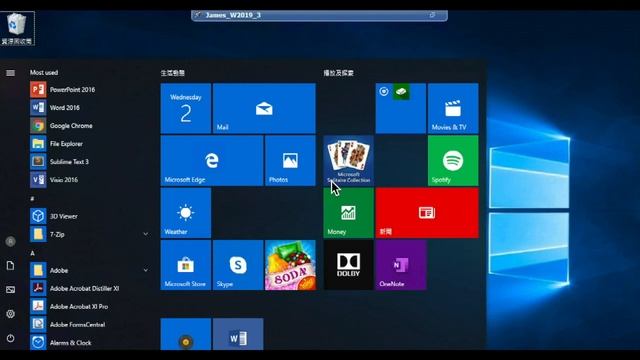This screenshot has height=360, width=640.
Task: Open the Candy Crush Soda tile
Action: coord(290,265)
